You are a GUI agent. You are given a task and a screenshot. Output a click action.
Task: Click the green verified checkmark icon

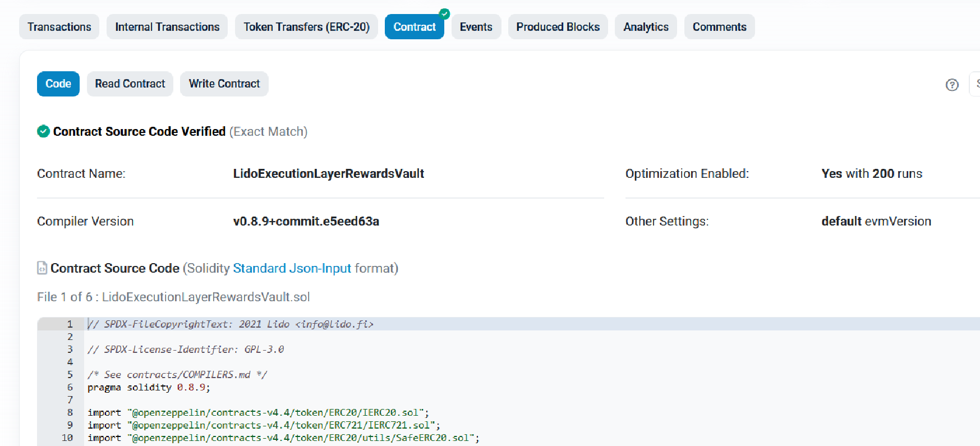pos(43,131)
